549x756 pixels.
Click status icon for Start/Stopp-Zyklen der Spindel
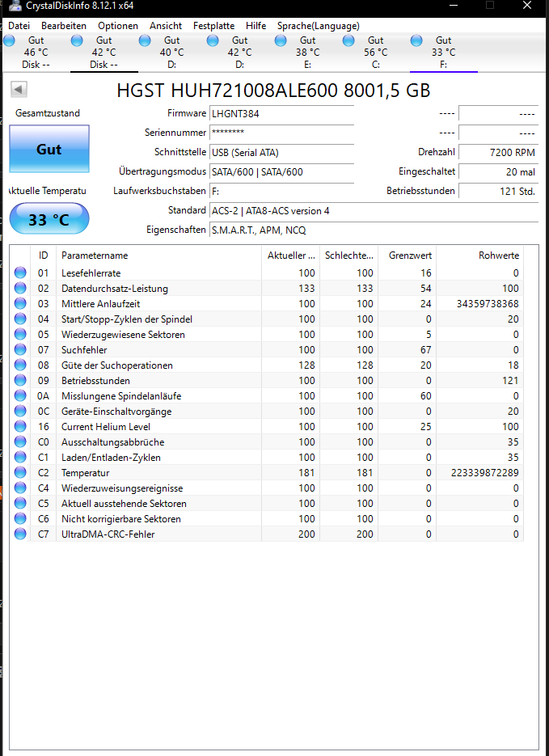point(20,319)
